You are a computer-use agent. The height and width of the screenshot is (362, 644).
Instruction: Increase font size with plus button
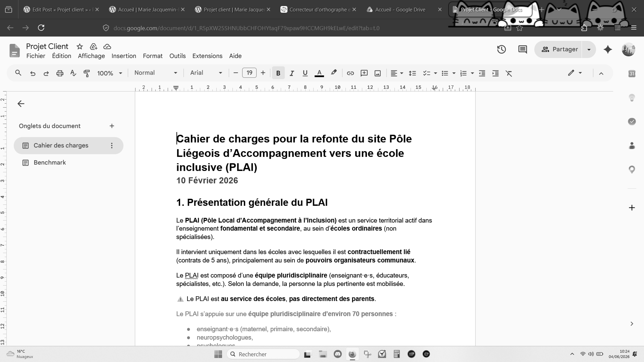[263, 73]
